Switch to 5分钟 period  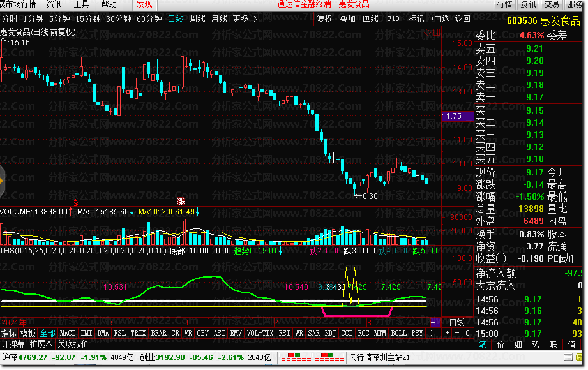pyautogui.click(x=59, y=18)
